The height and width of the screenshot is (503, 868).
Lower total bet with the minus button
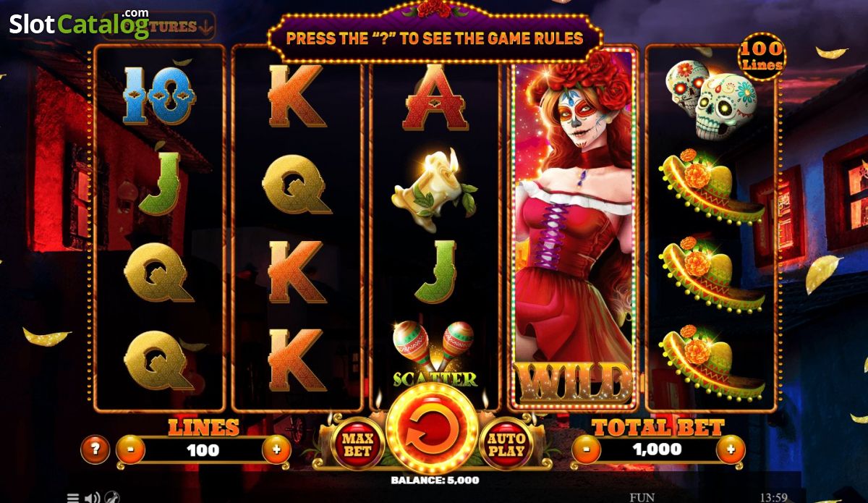pyautogui.click(x=586, y=450)
